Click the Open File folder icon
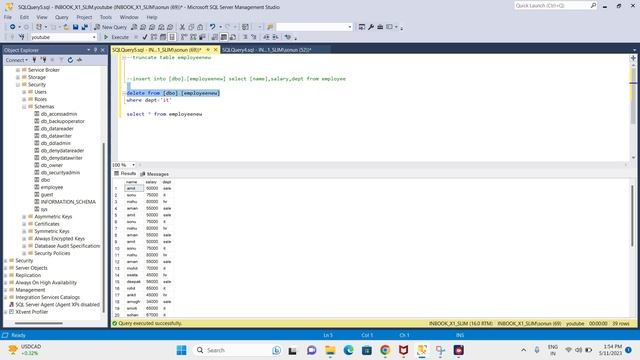The width and height of the screenshot is (640, 360). pos(66,27)
